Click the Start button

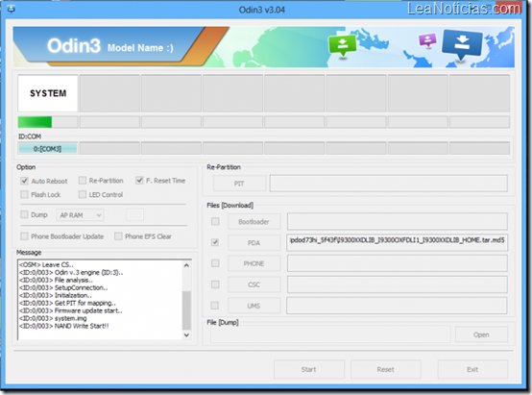[309, 369]
